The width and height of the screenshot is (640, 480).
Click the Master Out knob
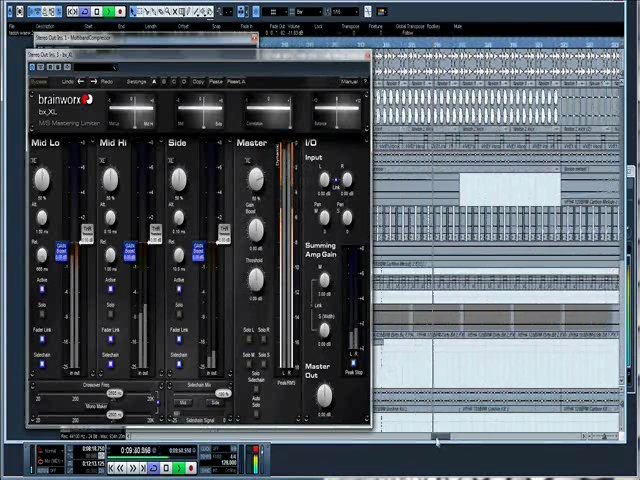324,396
